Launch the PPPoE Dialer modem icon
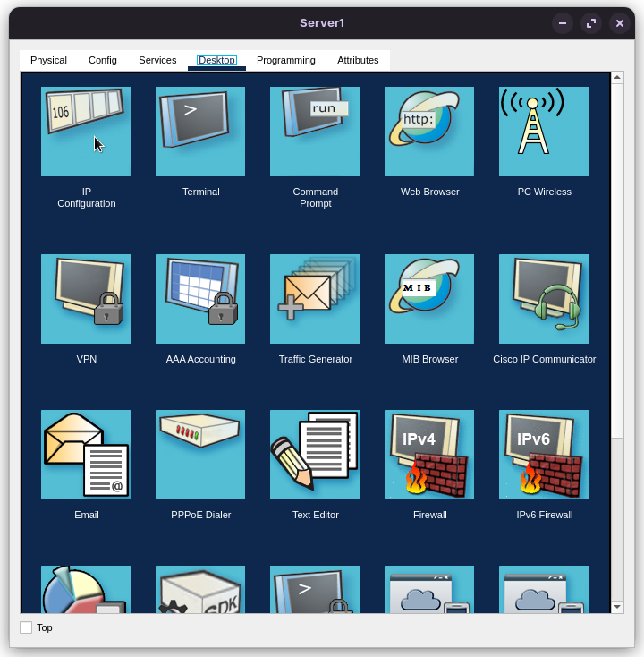 click(200, 455)
